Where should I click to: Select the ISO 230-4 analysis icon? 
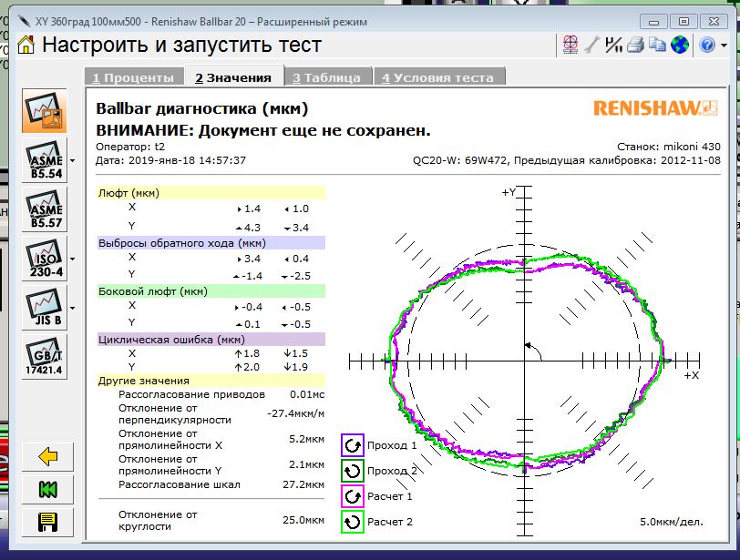coord(45,259)
